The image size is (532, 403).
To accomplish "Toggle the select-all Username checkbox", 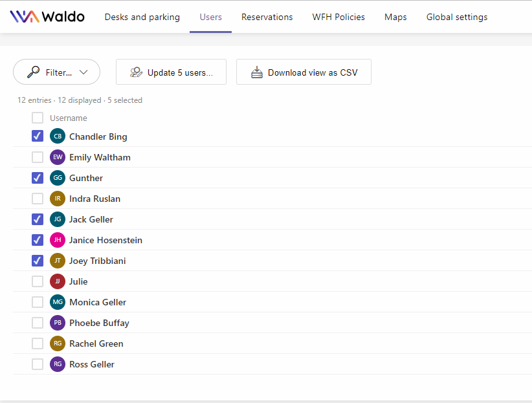I will pyautogui.click(x=38, y=118).
